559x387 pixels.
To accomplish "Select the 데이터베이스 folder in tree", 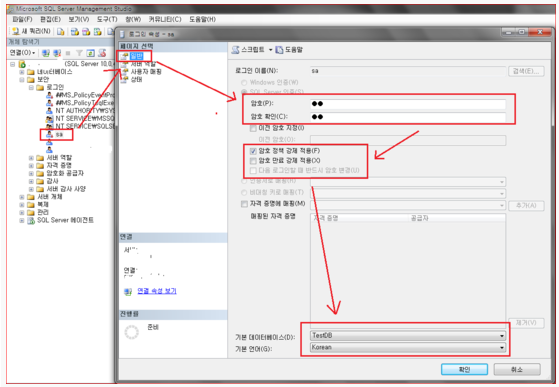I will pos(55,72).
